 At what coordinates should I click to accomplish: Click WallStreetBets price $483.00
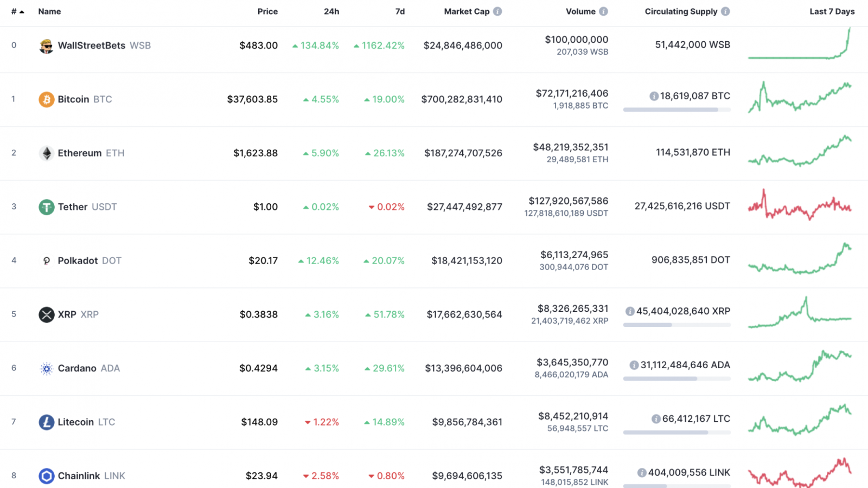pyautogui.click(x=259, y=46)
